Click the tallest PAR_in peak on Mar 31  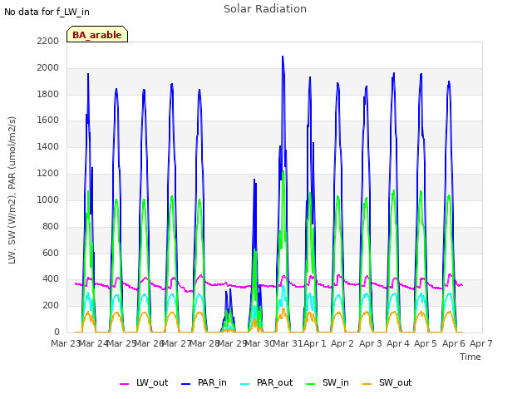[x=283, y=57]
